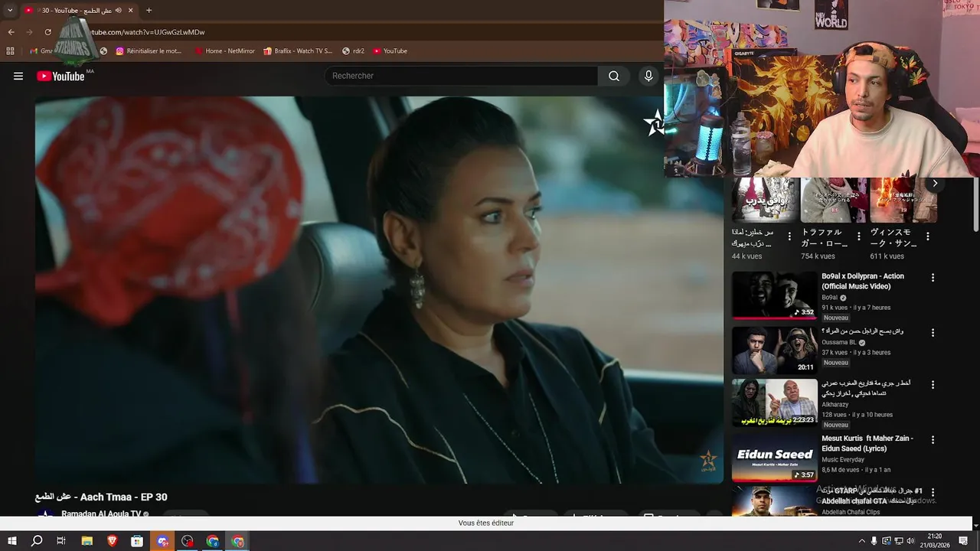Screen dimensions: 980x551
Task: Open Windows taskbar search
Action: point(37,541)
